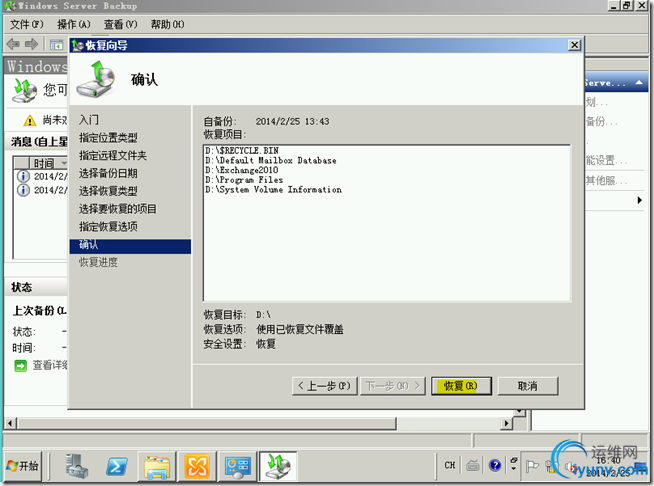Switch to the Windows Server Backup taskbar icon
Screen dimensions: 654x486
click(278, 466)
